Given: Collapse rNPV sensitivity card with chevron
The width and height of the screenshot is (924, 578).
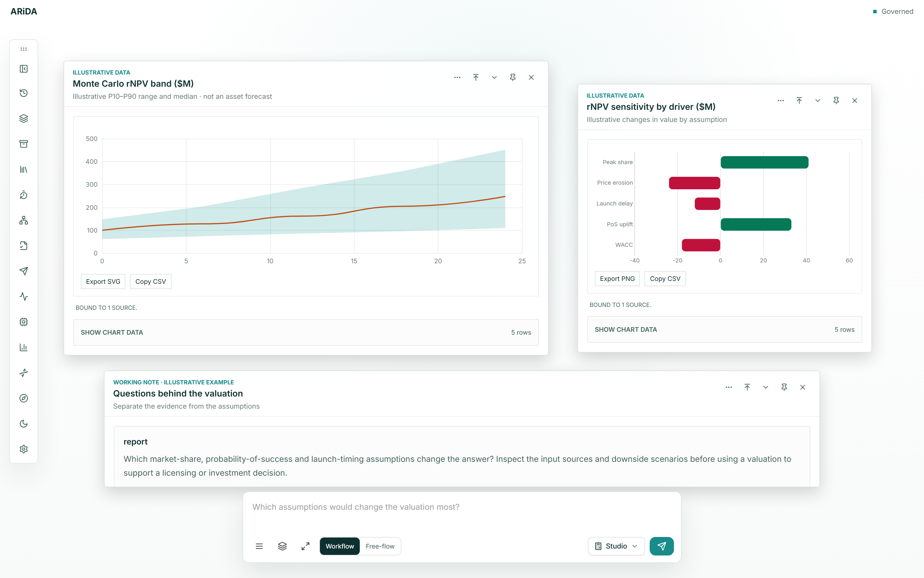Looking at the screenshot, I should (817, 101).
